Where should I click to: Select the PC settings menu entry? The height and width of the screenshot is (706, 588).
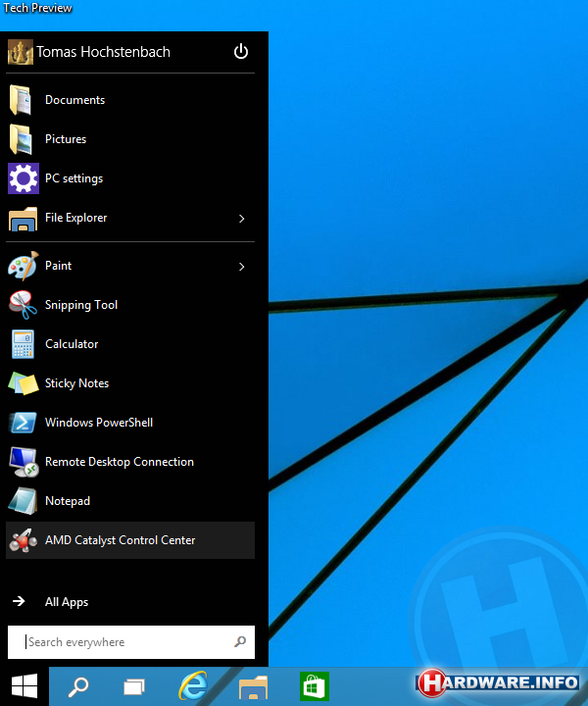(x=130, y=178)
